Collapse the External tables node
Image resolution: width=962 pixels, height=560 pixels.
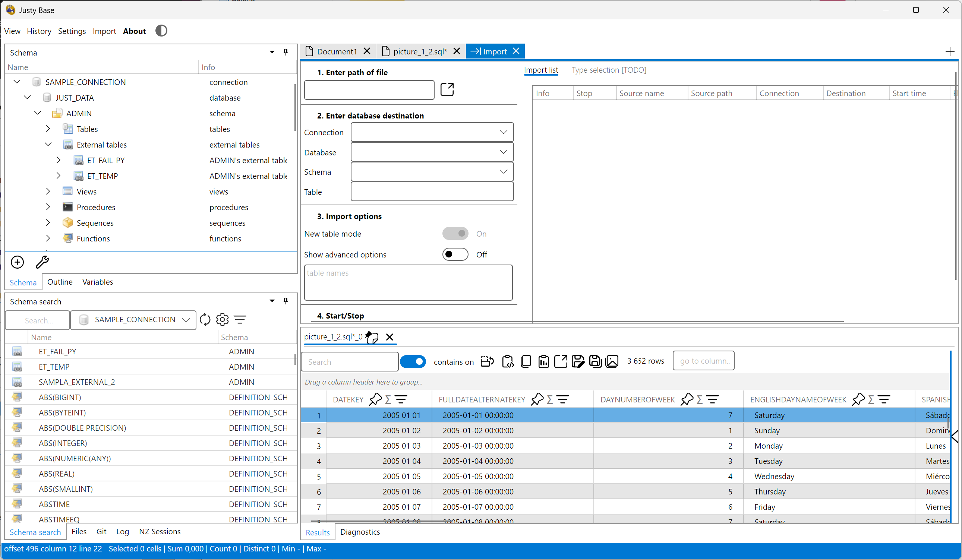48,144
